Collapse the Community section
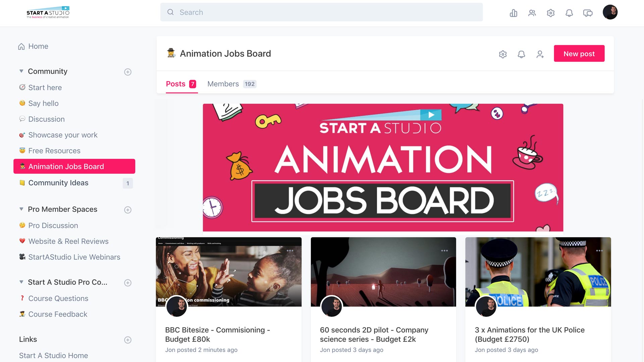 point(21,71)
